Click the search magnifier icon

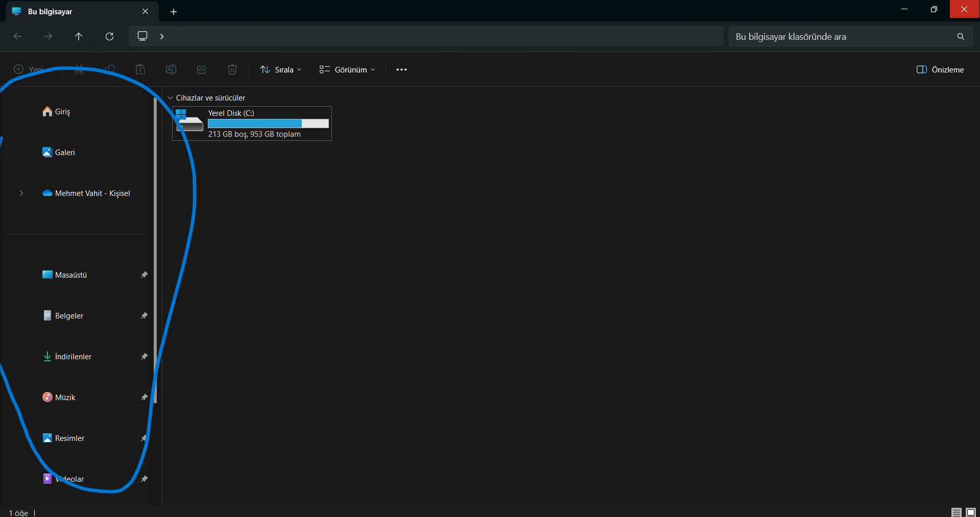click(961, 36)
